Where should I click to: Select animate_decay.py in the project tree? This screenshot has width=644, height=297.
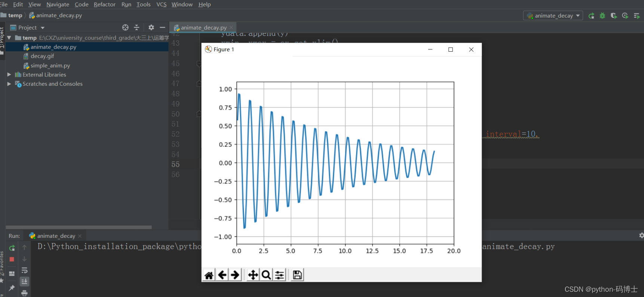coord(53,47)
